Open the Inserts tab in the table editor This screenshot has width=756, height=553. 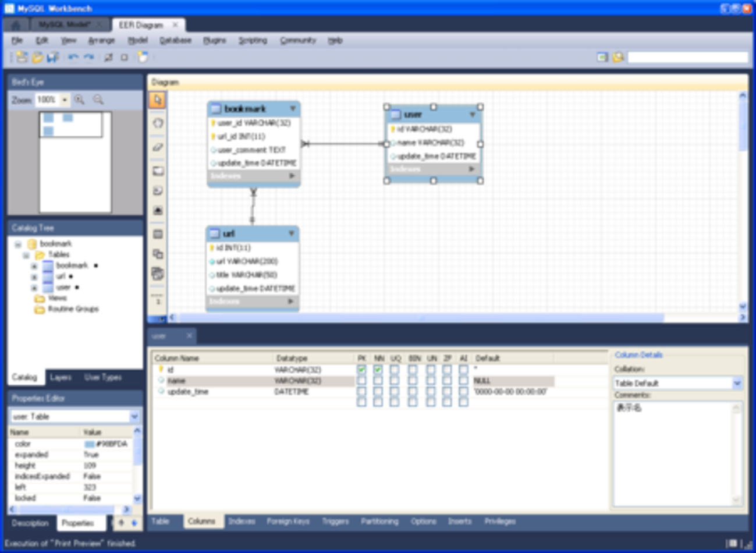point(460,521)
